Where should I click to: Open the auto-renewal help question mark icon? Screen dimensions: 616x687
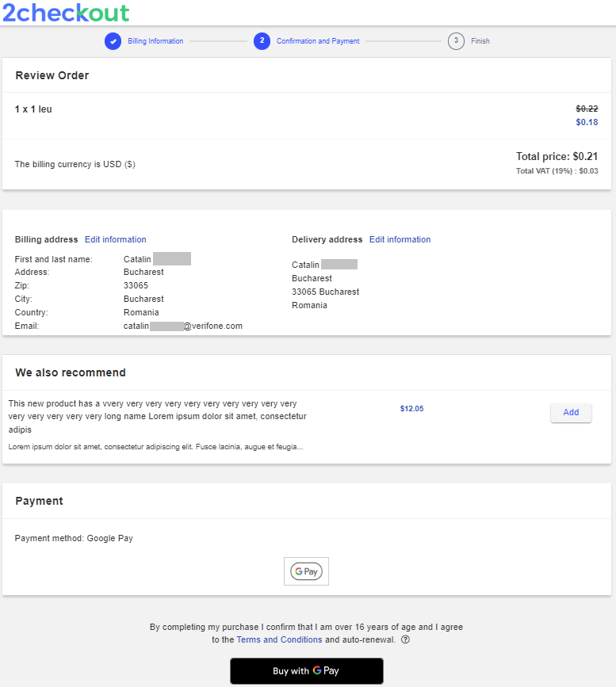(405, 639)
